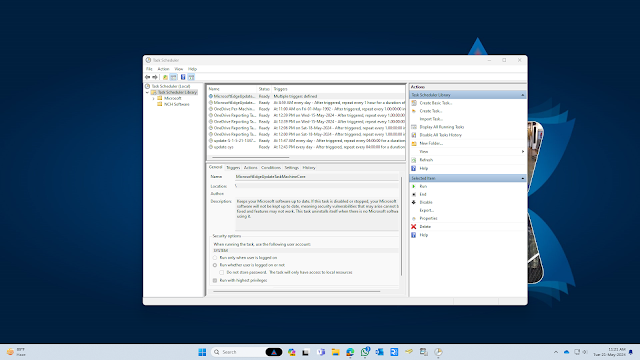Click the up one level folder icon
This screenshot has height=360, width=640.
click(x=165, y=77)
